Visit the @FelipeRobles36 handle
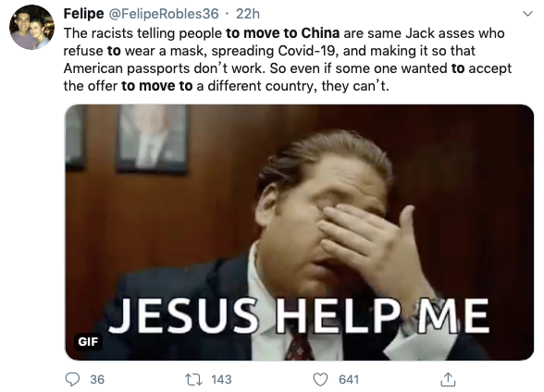Screen dimensions: 544x392 coord(164,14)
